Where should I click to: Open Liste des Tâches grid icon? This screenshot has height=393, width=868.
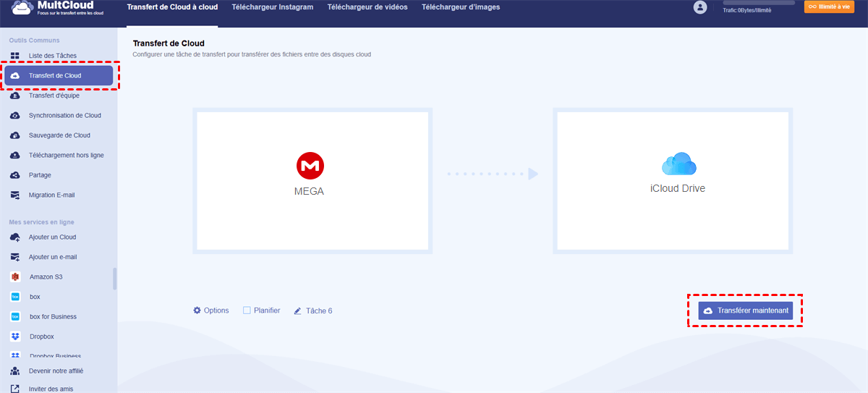click(14, 56)
